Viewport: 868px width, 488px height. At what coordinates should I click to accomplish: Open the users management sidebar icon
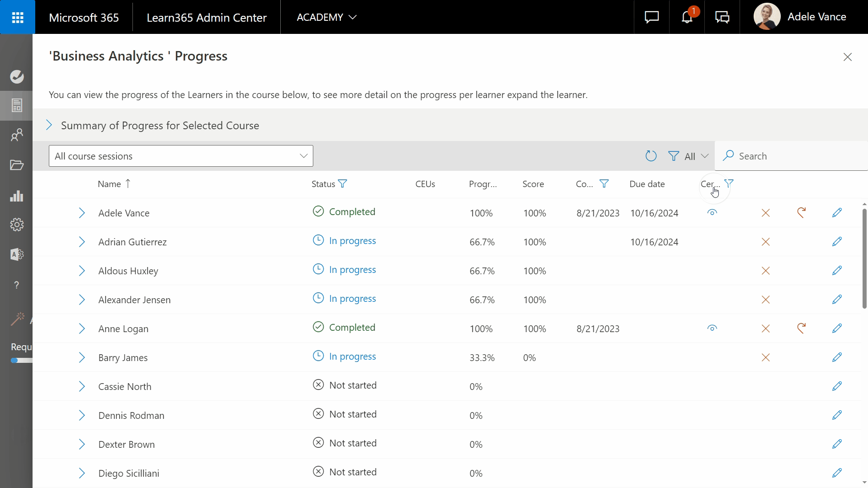click(x=17, y=135)
